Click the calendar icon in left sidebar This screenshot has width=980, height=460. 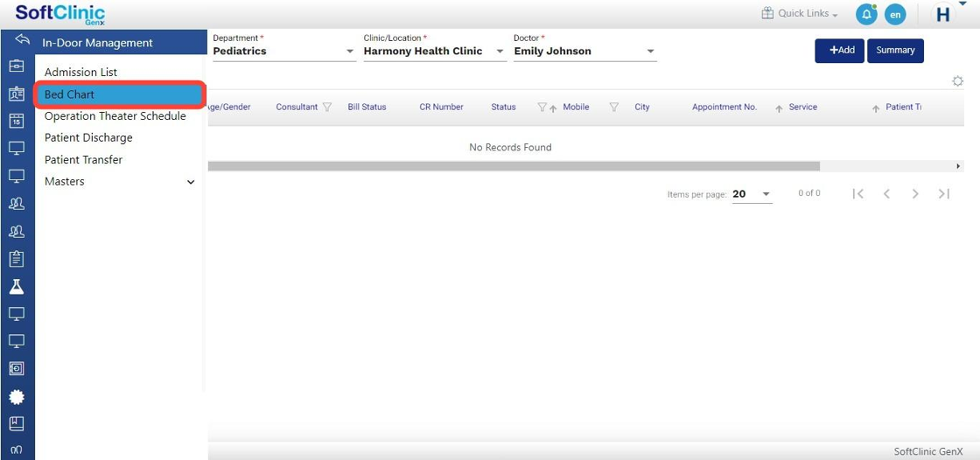[17, 122]
